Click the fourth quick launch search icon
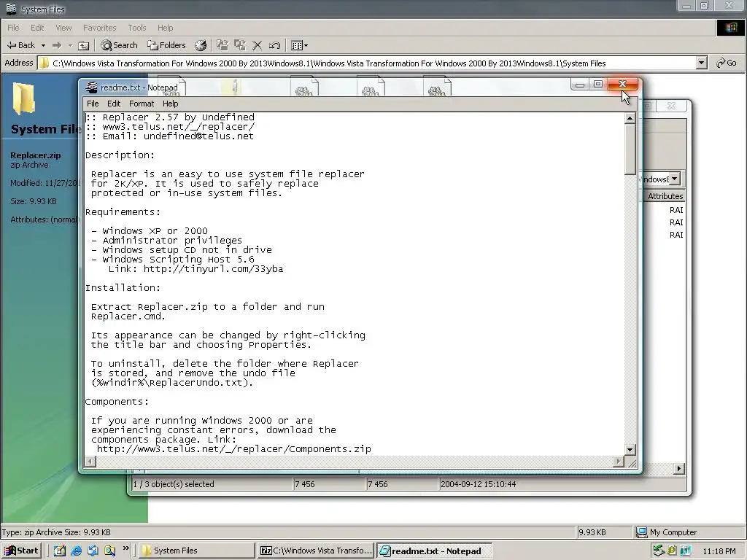 109,551
